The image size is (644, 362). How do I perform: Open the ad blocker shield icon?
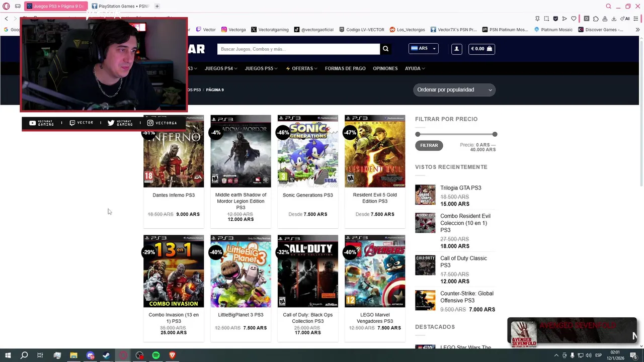point(555,19)
